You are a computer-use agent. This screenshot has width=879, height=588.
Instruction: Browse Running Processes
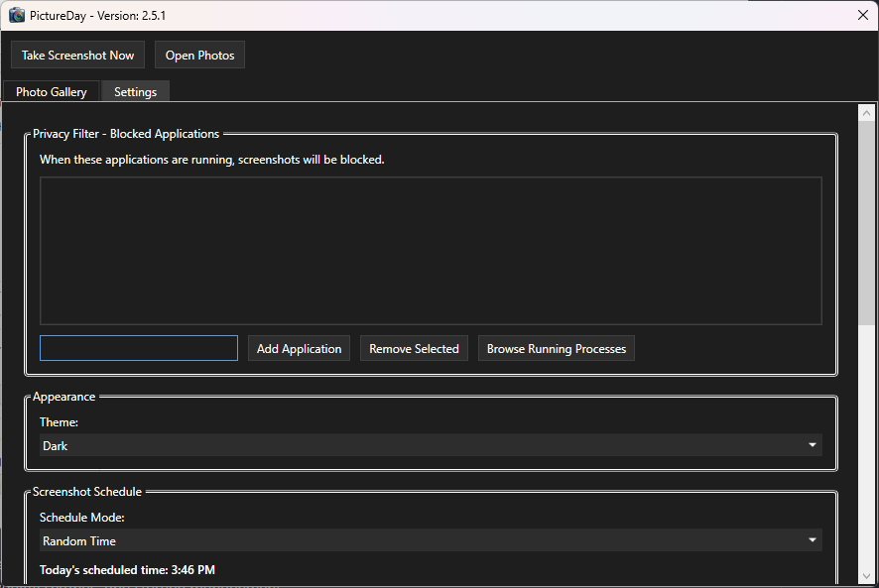click(x=557, y=348)
